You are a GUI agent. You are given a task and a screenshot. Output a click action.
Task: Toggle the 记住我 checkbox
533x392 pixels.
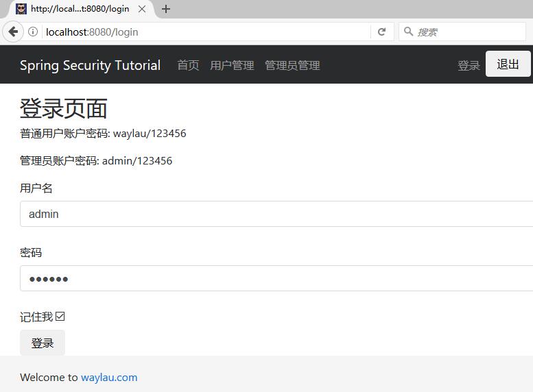(60, 317)
